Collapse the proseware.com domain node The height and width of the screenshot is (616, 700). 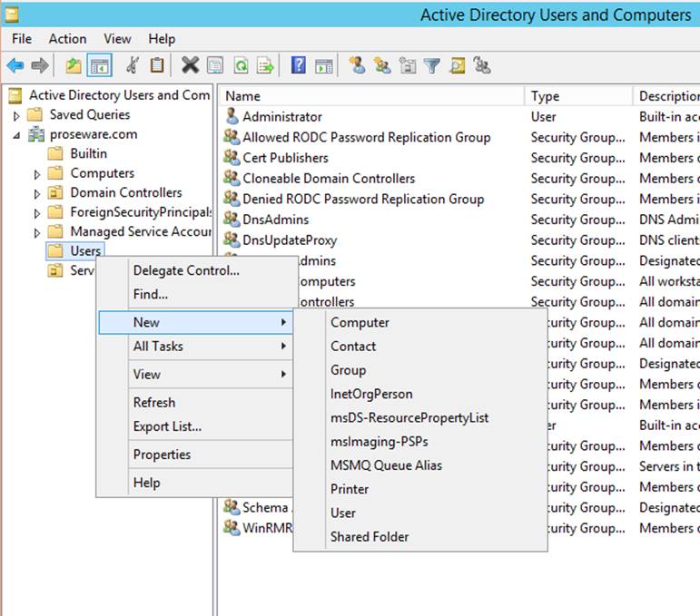(16, 135)
